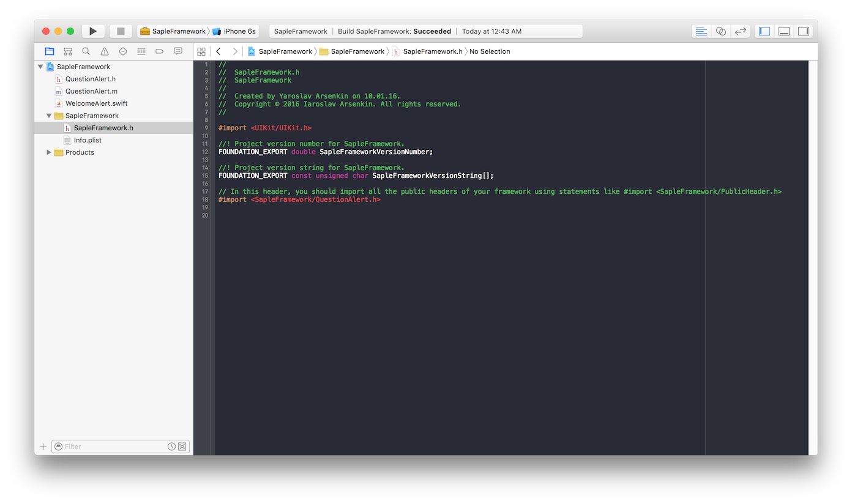Click line number 20 in the gutter
The image size is (852, 504).
point(204,215)
